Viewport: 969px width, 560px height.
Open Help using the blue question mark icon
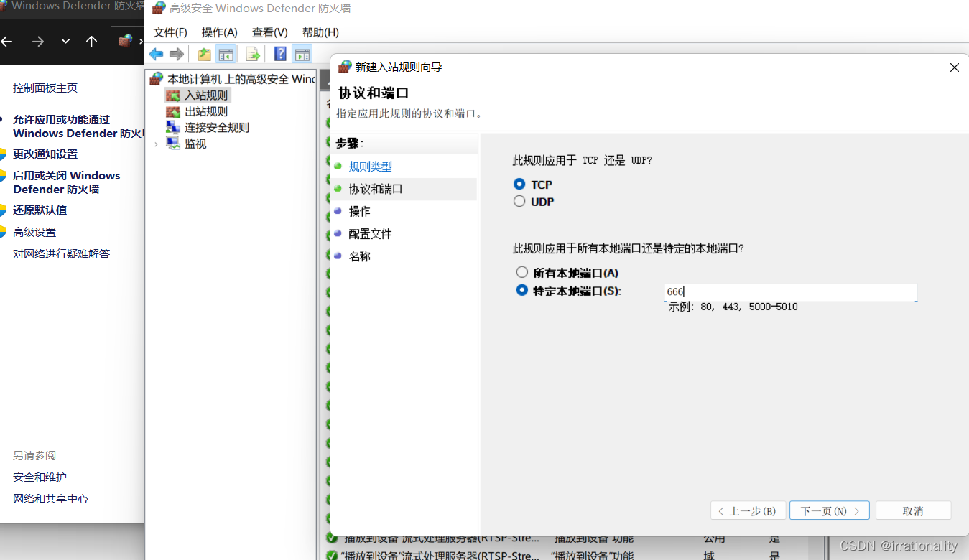point(279,53)
